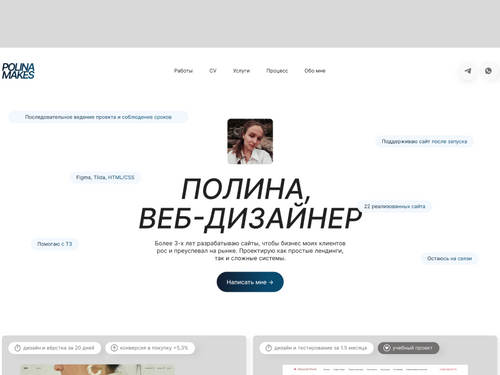Open the right project card preview image

[x=375, y=370]
